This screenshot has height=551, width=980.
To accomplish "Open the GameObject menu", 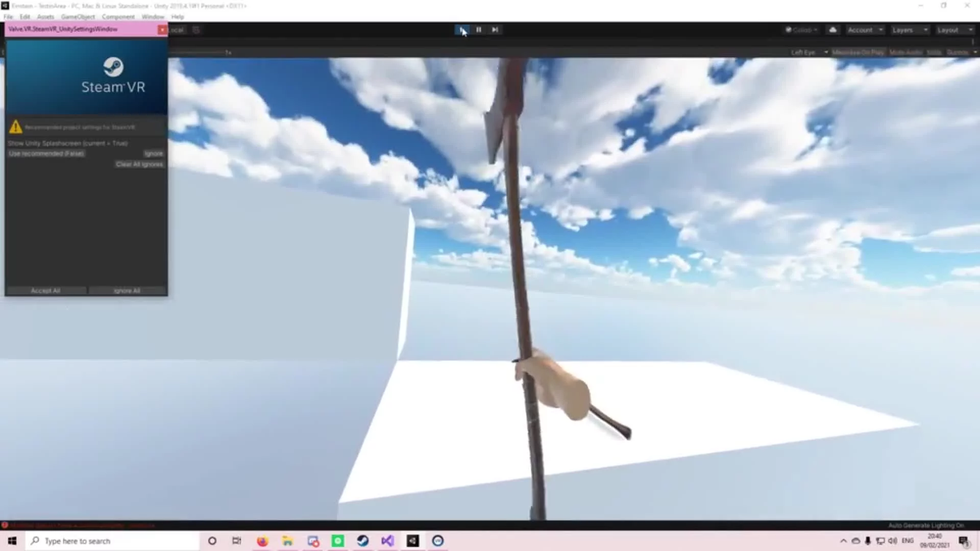I will point(78,16).
